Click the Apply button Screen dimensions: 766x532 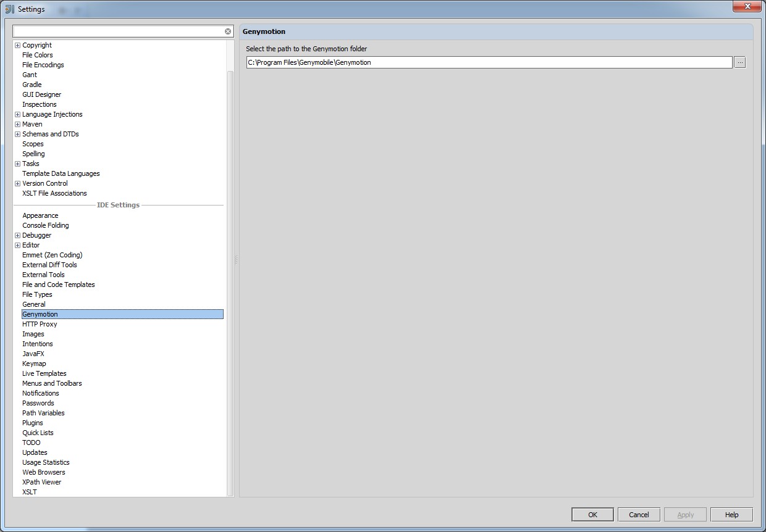point(685,515)
